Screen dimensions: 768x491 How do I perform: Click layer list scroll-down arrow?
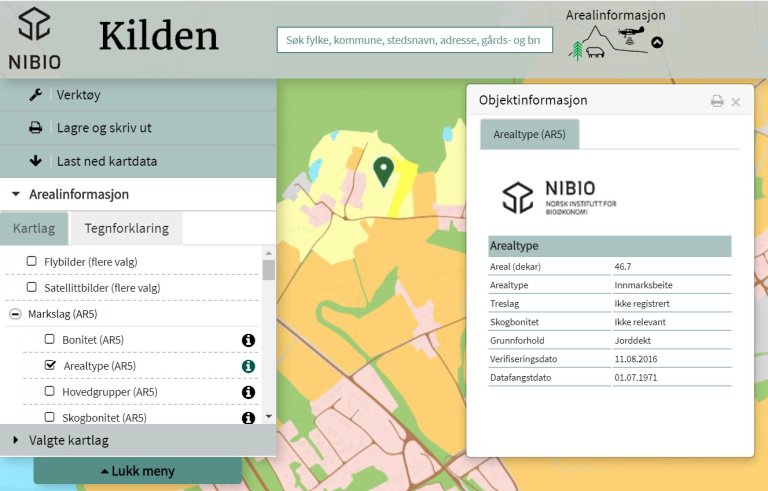(268, 417)
